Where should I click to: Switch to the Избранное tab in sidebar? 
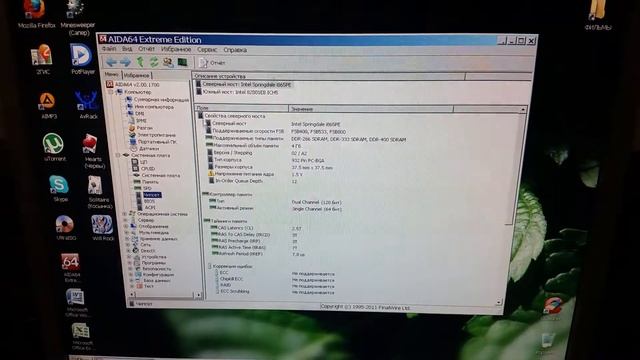pos(137,75)
